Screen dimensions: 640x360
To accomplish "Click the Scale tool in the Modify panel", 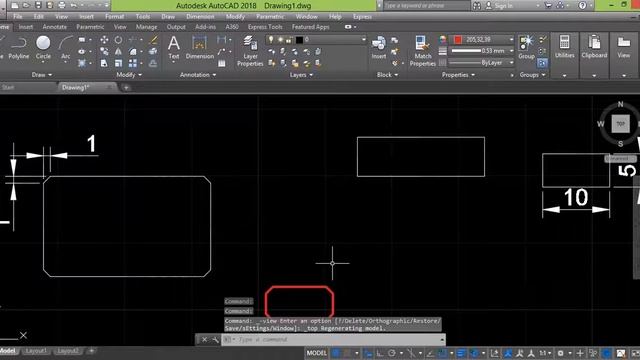I will tap(118, 63).
